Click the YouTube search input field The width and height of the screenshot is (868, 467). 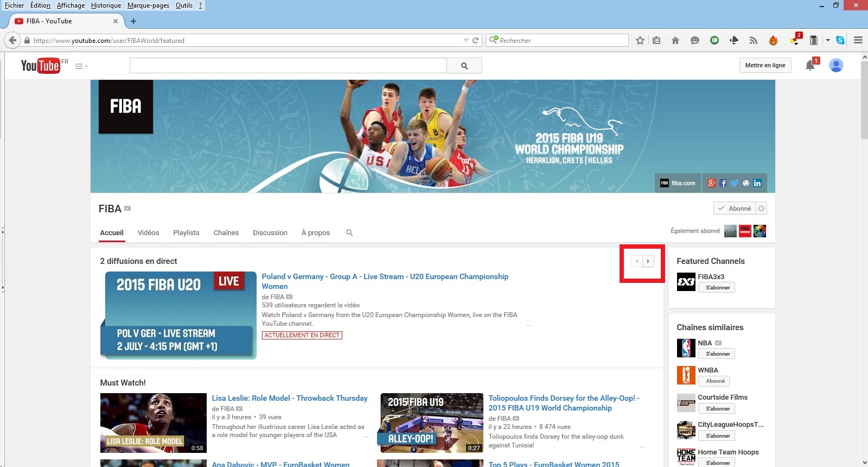point(288,66)
